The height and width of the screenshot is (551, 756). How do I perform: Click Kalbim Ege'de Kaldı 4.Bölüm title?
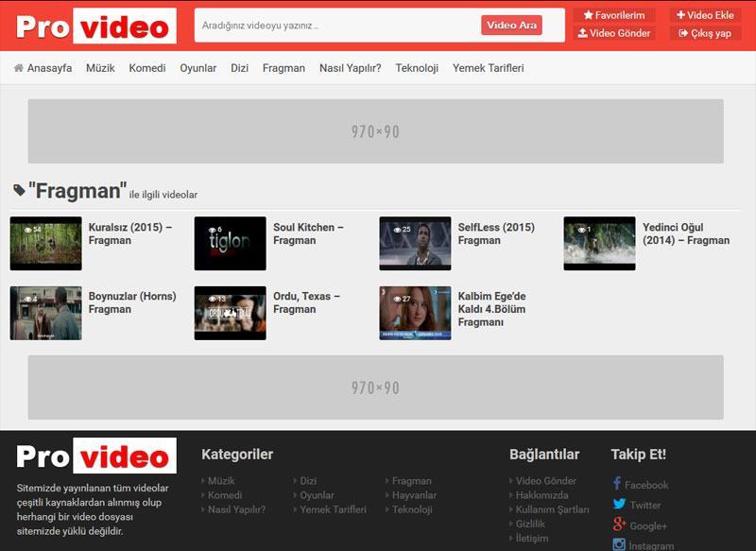click(491, 309)
